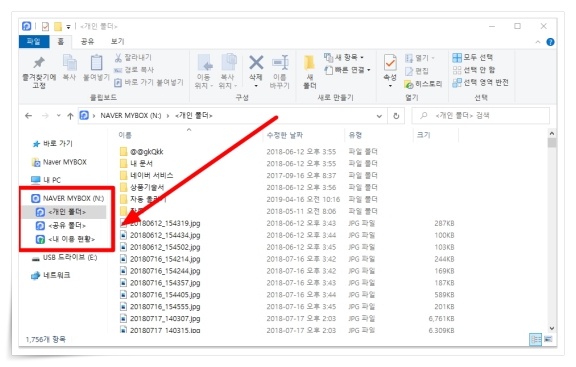Click the Delete (삭제) X icon
The height and width of the screenshot is (367, 576).
tap(256, 62)
